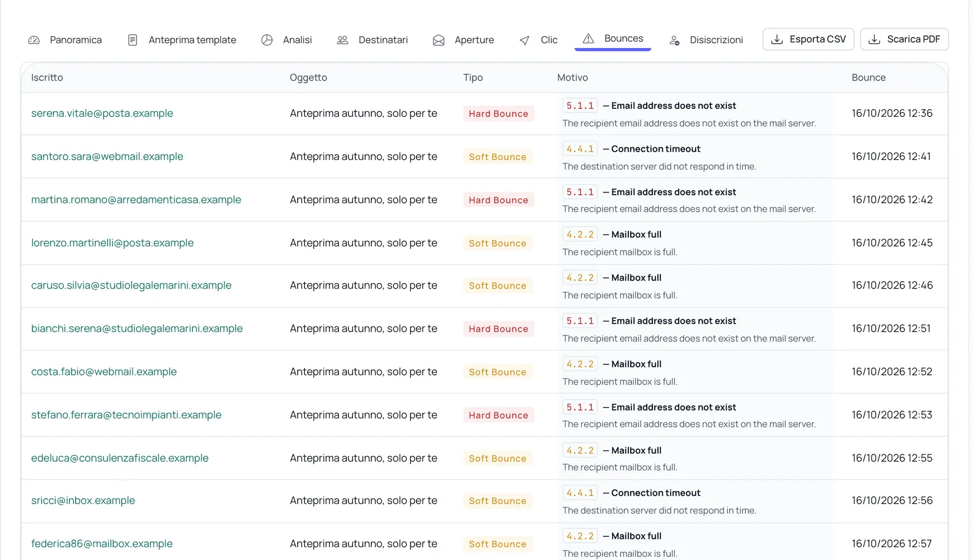The image size is (973, 560).
Task: Click the Iscritto column header
Action: coord(47,77)
